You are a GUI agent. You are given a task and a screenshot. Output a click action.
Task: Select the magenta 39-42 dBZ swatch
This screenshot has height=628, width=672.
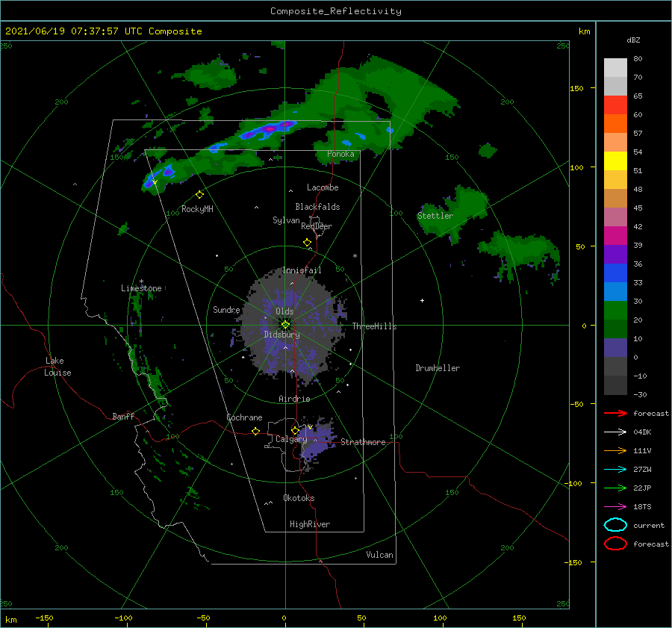click(x=615, y=236)
